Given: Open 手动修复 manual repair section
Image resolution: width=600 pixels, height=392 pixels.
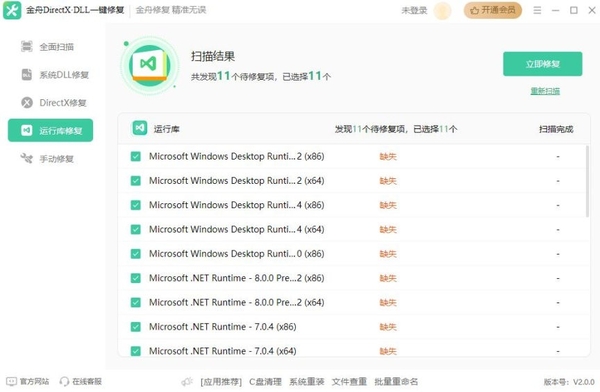Looking at the screenshot, I should pos(47,158).
